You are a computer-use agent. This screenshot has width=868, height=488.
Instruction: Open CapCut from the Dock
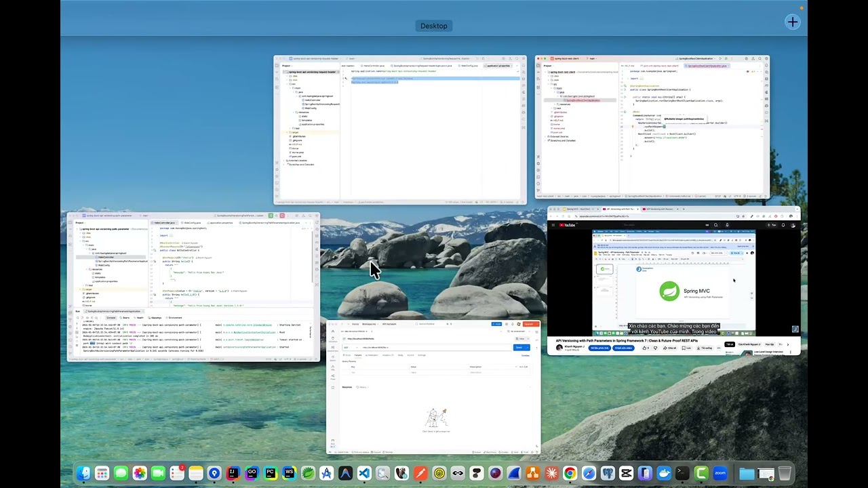coord(626,473)
